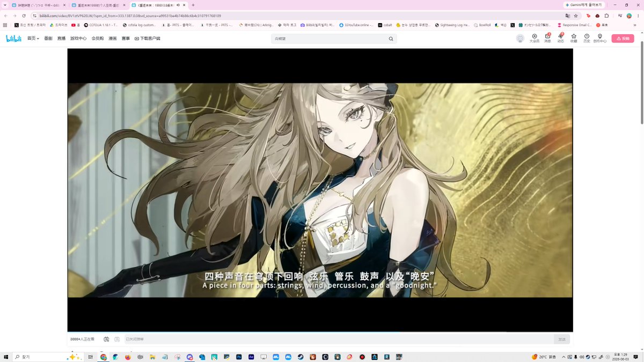Open the 드라이브 bookmark
Viewport: 644px width, 362px height.
coord(58,25)
